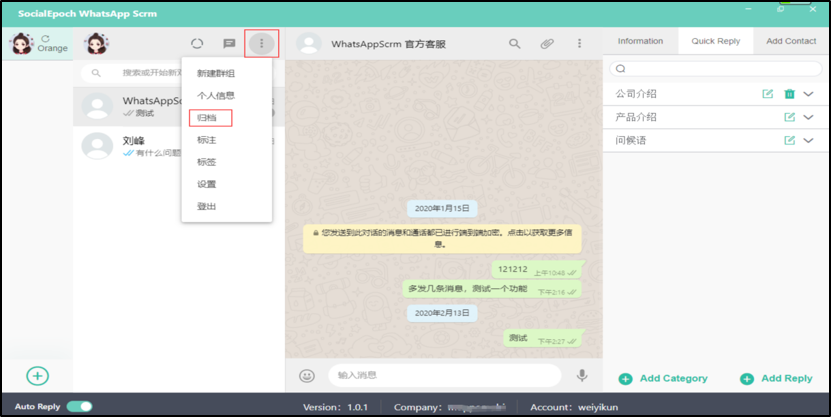The image size is (831, 417).
Task: Open the emoji picker
Action: 307,375
